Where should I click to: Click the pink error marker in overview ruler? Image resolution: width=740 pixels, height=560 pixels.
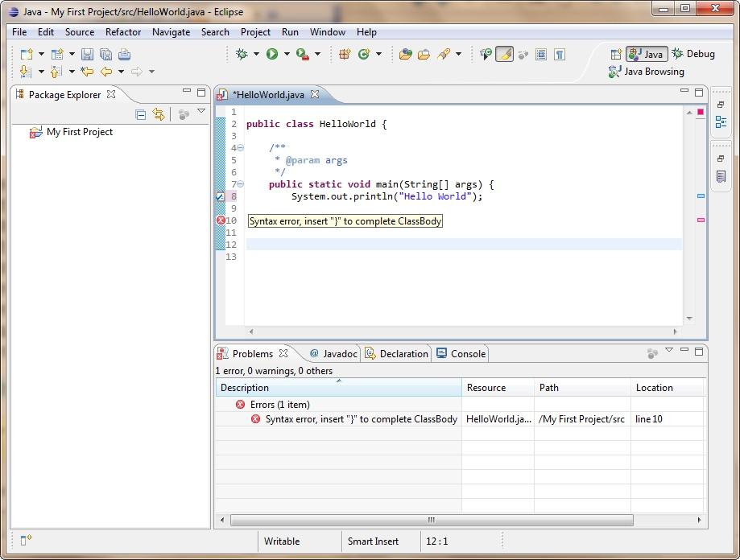point(701,220)
